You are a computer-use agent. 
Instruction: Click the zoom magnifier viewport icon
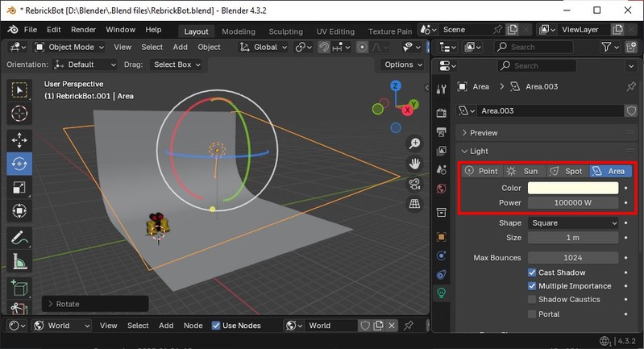coord(415,143)
